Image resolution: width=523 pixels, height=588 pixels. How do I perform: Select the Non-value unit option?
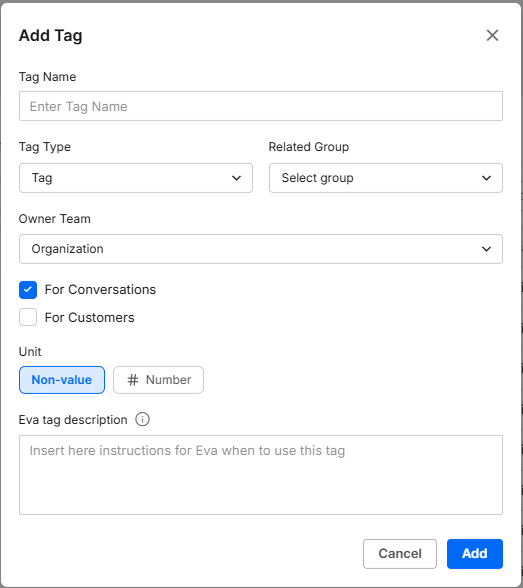click(x=62, y=380)
